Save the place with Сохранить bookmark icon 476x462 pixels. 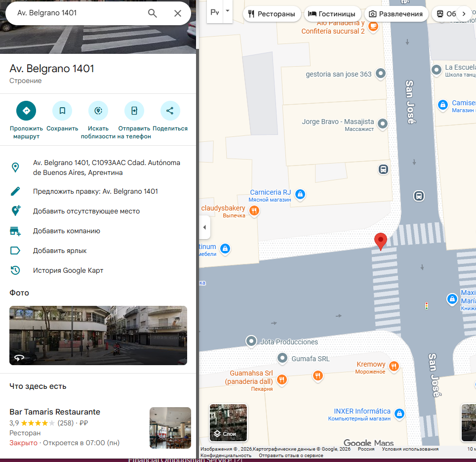pyautogui.click(x=62, y=111)
